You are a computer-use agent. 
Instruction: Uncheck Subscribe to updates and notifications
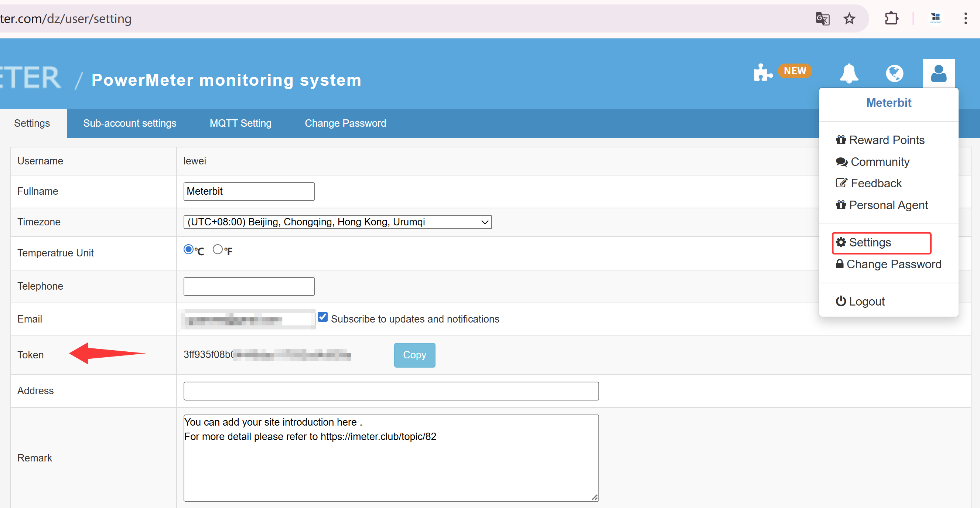(322, 317)
